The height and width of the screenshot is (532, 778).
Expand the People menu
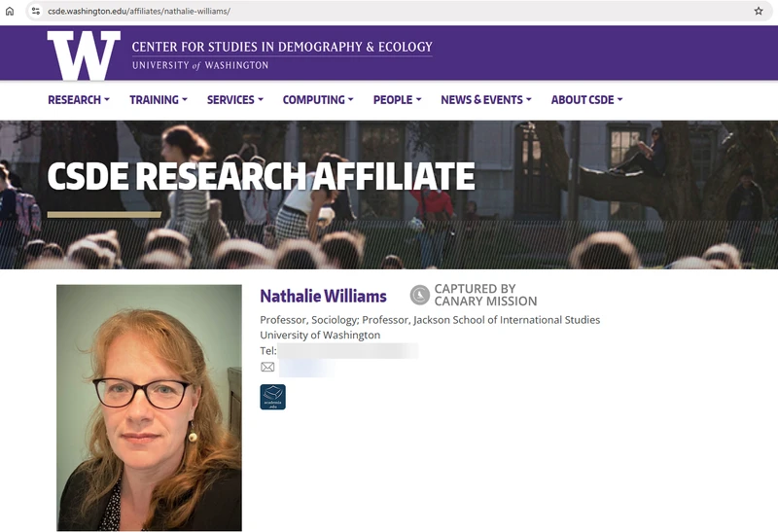click(398, 100)
